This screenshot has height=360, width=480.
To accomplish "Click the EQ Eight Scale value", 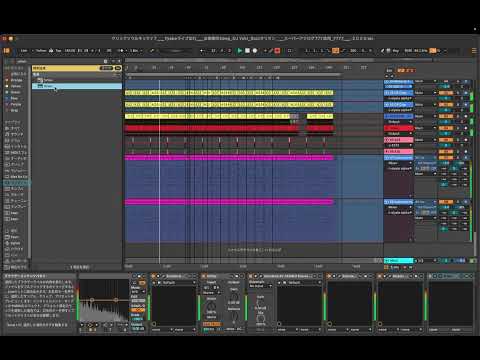I will click(138, 319).
